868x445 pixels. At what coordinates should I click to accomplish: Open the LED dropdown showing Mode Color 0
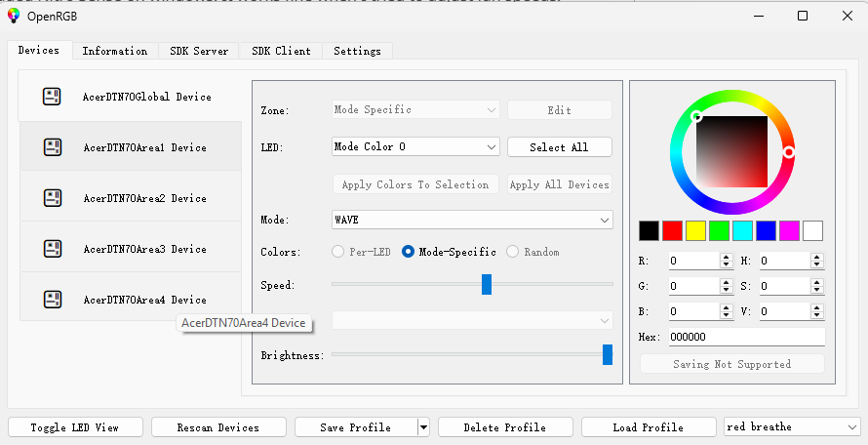tap(415, 146)
